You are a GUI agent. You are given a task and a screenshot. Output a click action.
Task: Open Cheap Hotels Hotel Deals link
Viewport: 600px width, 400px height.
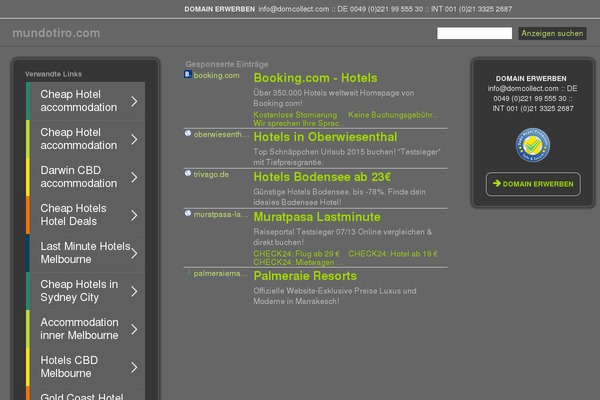tap(85, 215)
